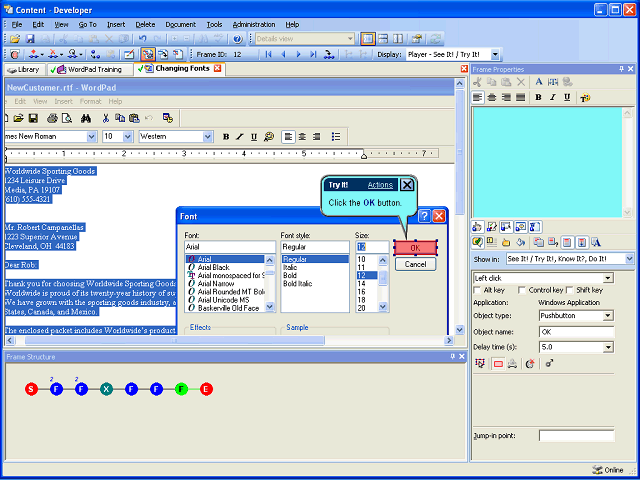Viewport: 640px width, 480px height.
Task: Toggle the Shift key checkbox
Action: tap(570, 290)
